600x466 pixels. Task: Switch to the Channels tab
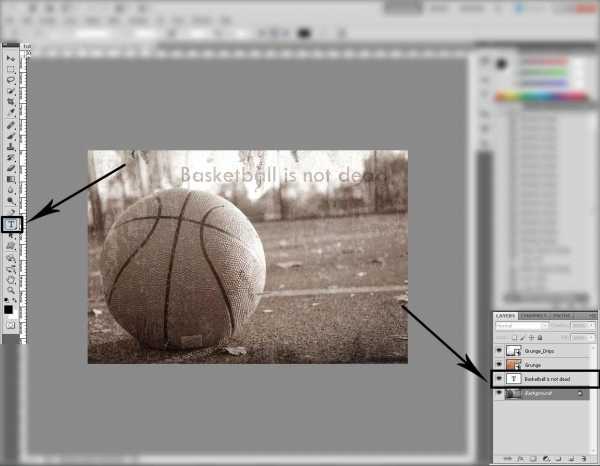[533, 316]
